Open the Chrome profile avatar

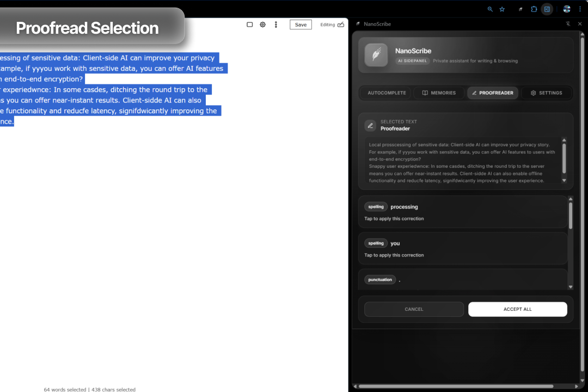click(x=567, y=9)
